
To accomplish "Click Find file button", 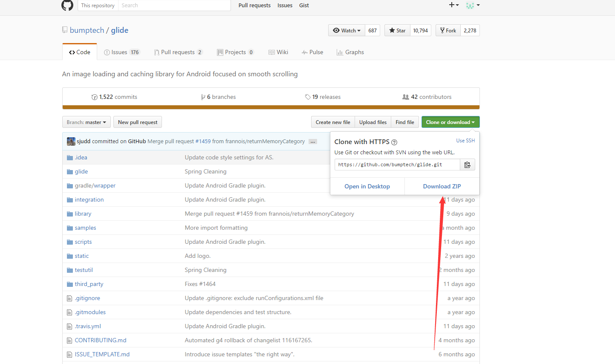I will coord(405,122).
